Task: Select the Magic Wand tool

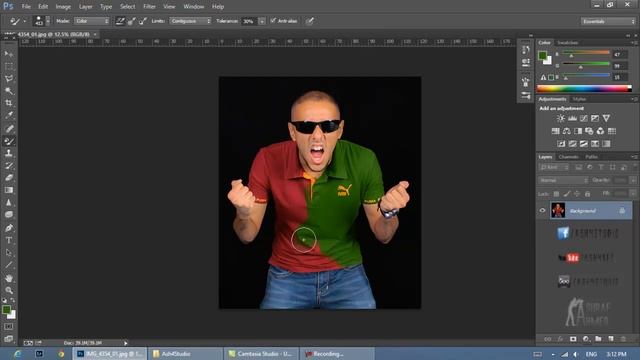Action: tap(9, 91)
